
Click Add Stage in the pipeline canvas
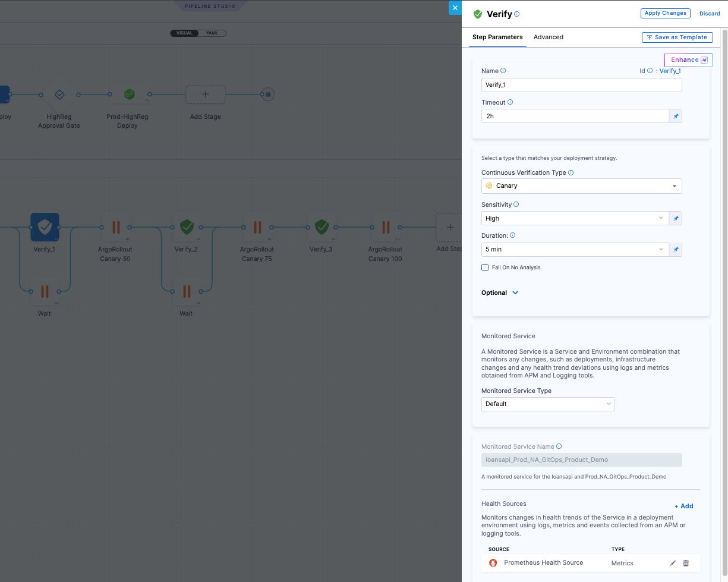pyautogui.click(x=205, y=94)
